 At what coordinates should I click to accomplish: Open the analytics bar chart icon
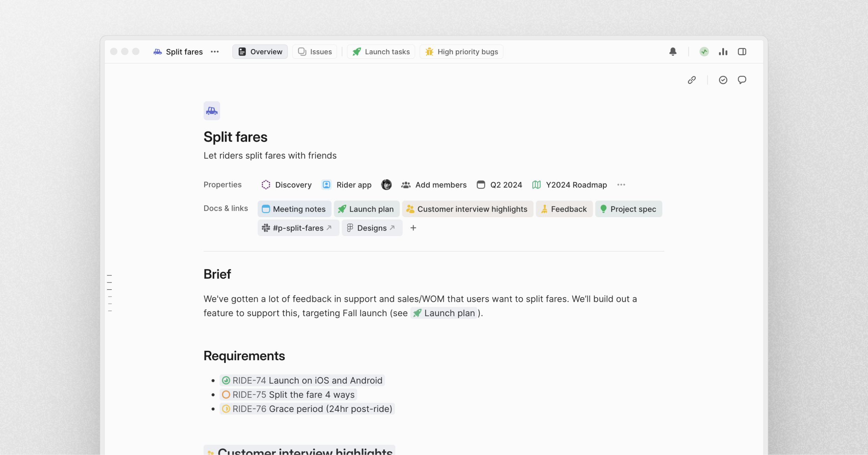(722, 52)
